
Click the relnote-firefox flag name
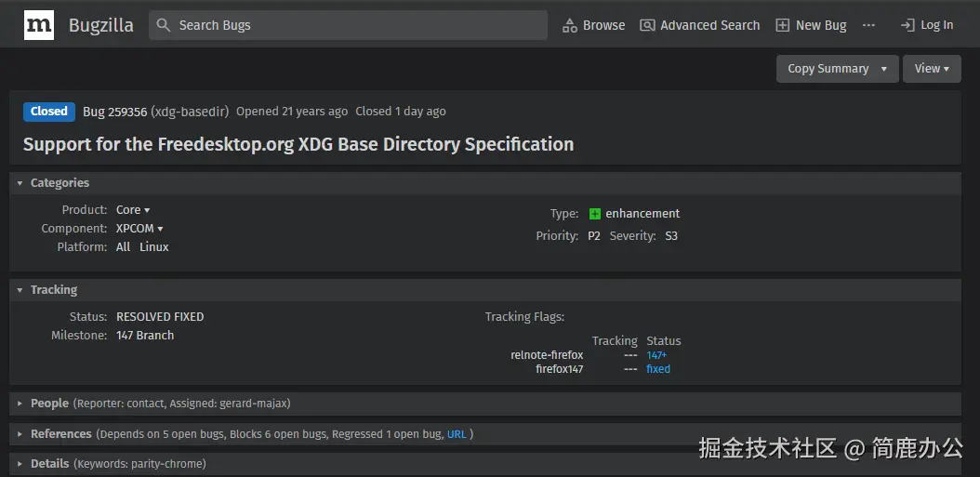(x=547, y=356)
